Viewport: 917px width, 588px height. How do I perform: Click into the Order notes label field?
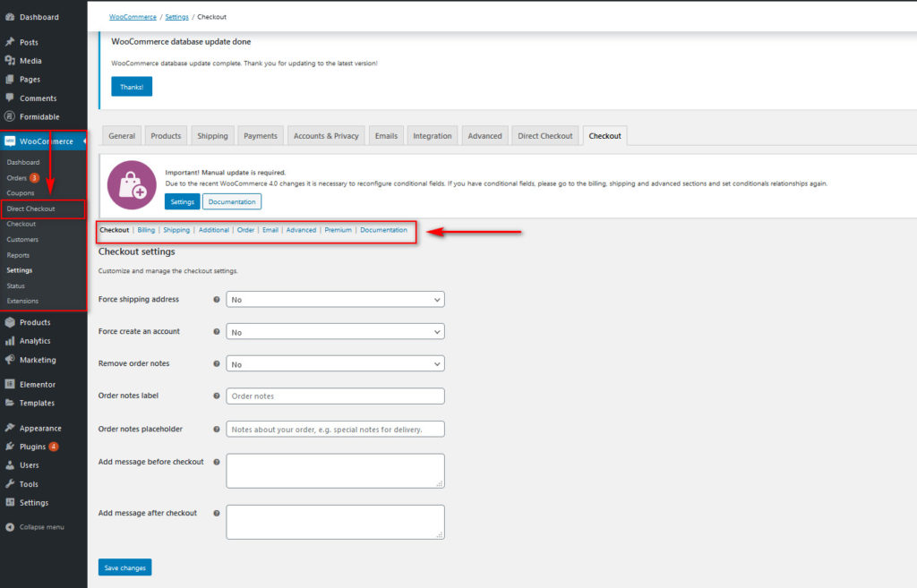coord(335,396)
